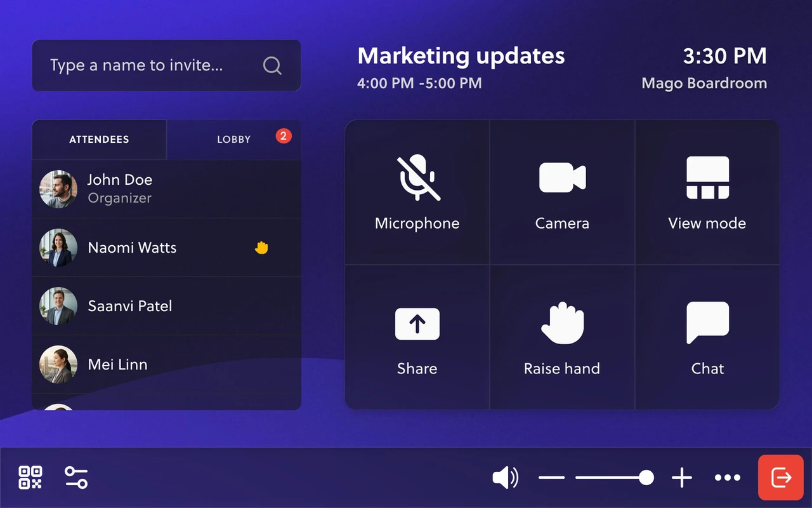The image size is (812, 508).
Task: Click the Mago Boardroom room name
Action: coord(704,84)
